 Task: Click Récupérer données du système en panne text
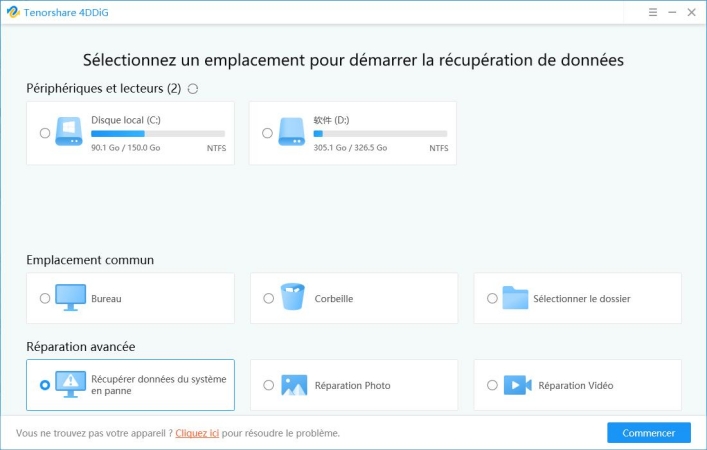pos(159,385)
